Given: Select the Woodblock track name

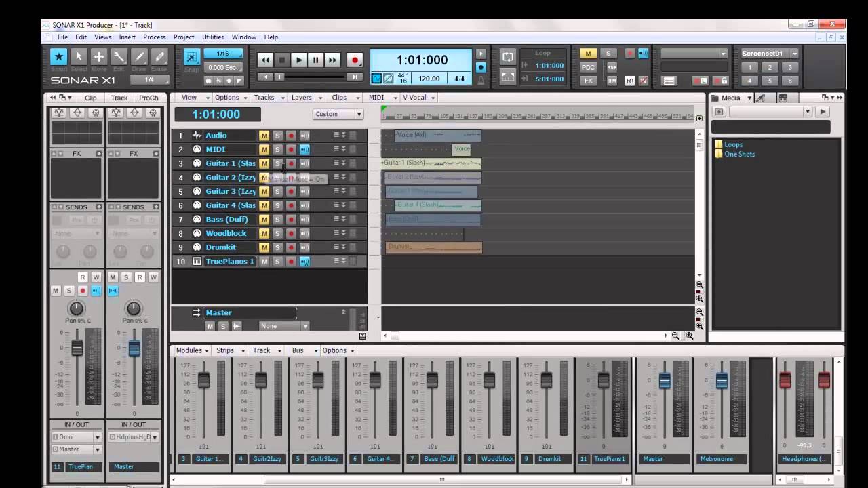Looking at the screenshot, I should coord(226,233).
